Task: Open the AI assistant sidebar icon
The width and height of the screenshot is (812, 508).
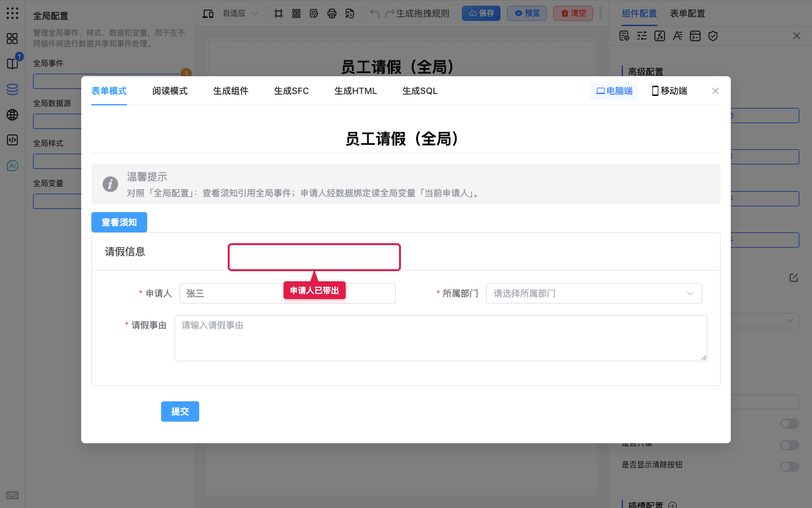Action: click(12, 166)
